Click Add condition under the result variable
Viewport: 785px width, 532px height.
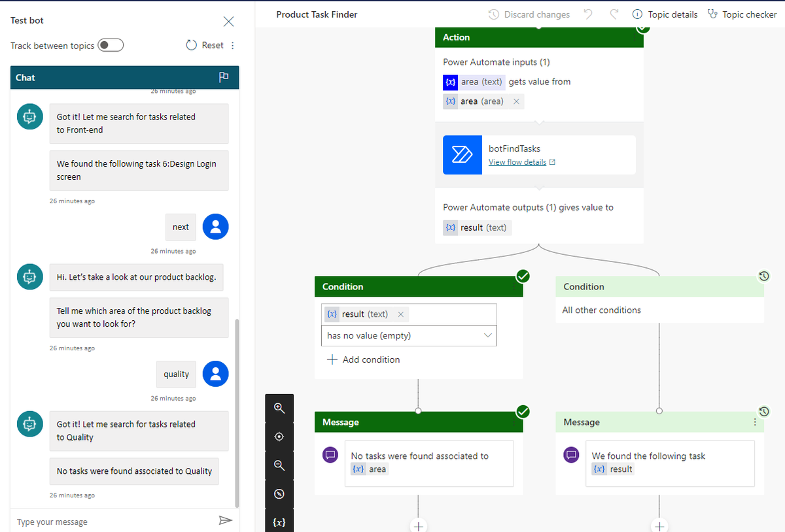363,359
